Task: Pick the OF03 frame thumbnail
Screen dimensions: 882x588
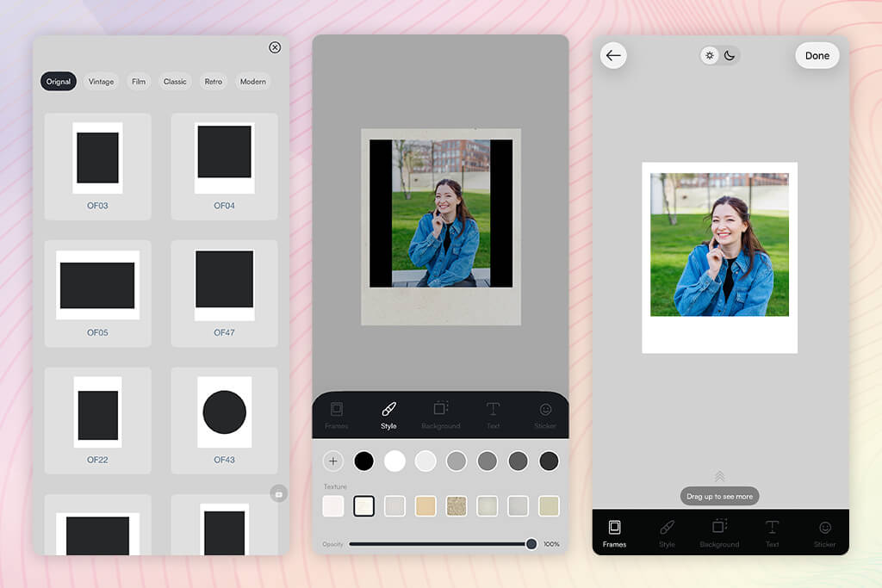Action: click(x=97, y=166)
